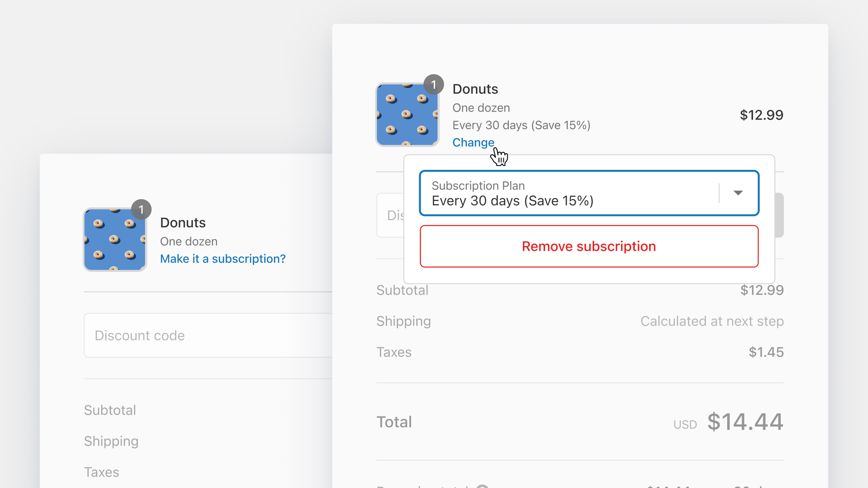Click the 'Calculated at next step' shipping text
Viewport: 868px width, 488px height.
tap(712, 321)
